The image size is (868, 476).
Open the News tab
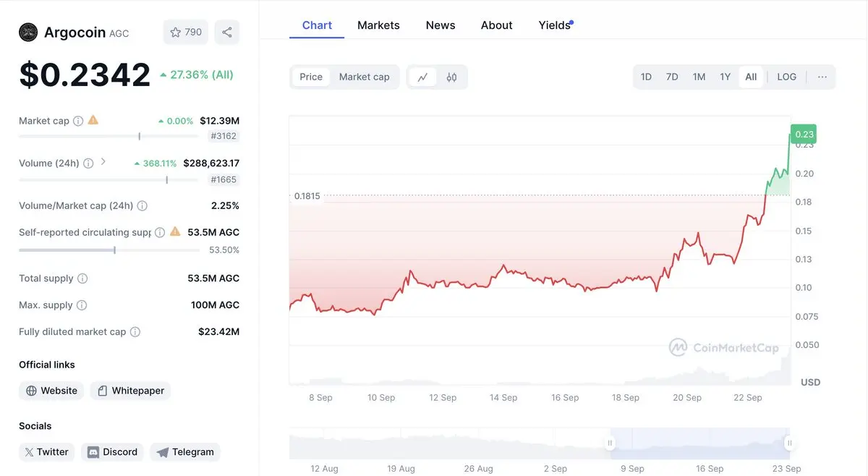click(441, 25)
